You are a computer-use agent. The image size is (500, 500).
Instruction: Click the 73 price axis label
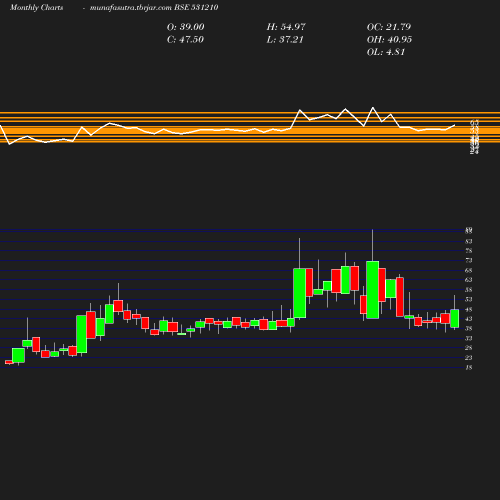469,260
